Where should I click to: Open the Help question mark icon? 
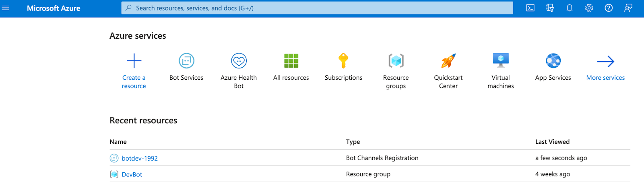609,8
